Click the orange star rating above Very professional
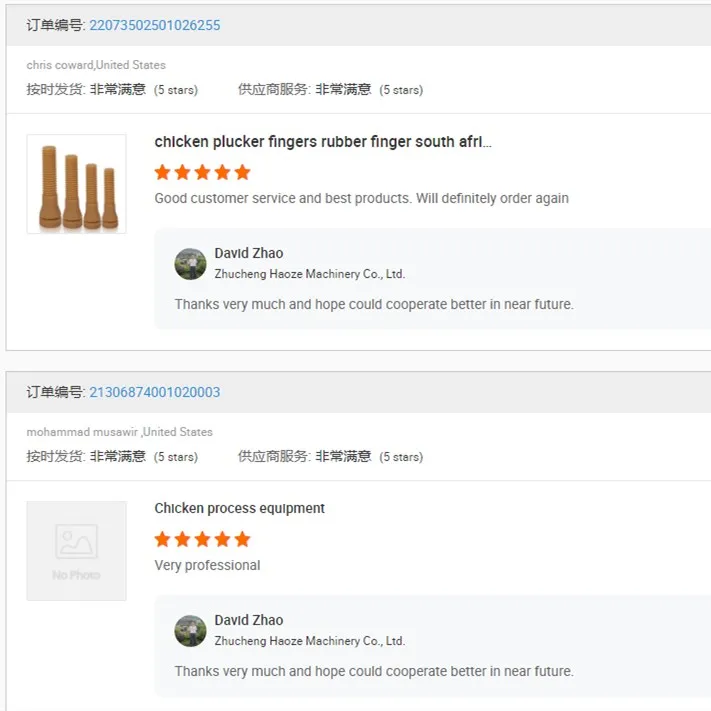Image resolution: width=711 pixels, height=711 pixels. (x=202, y=539)
